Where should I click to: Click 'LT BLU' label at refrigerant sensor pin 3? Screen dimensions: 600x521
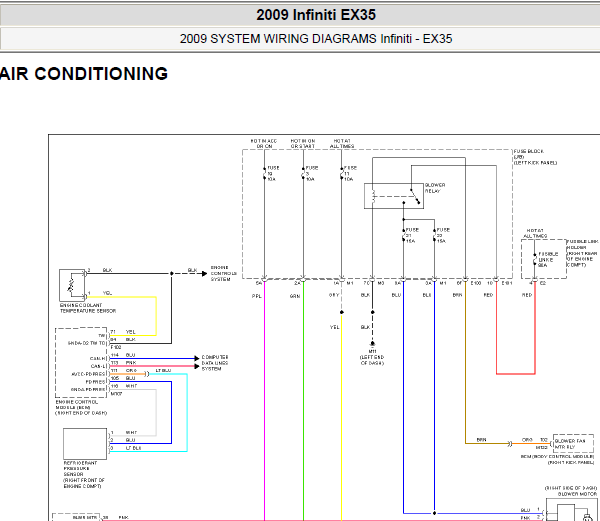pyautogui.click(x=134, y=448)
